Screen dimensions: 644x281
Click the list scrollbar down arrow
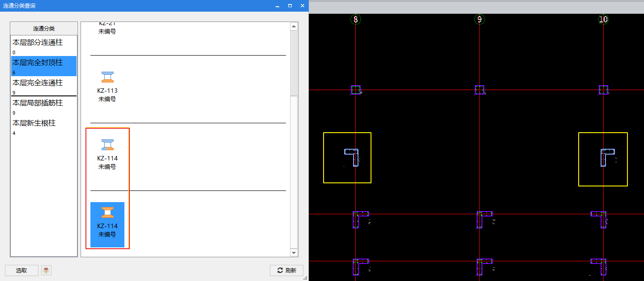(294, 253)
